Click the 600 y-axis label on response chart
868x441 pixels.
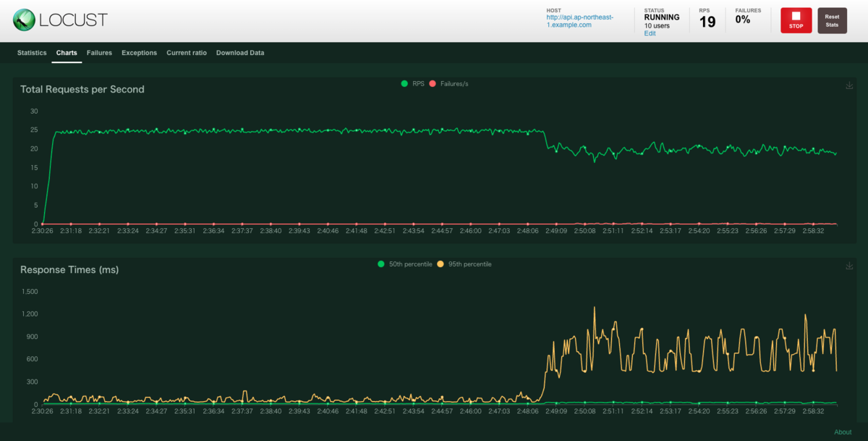point(33,359)
